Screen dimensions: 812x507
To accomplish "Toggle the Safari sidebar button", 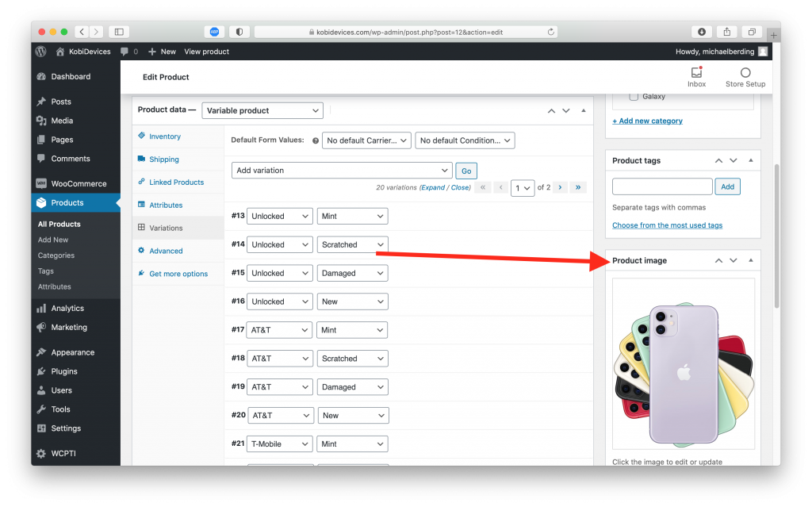I will pyautogui.click(x=119, y=32).
